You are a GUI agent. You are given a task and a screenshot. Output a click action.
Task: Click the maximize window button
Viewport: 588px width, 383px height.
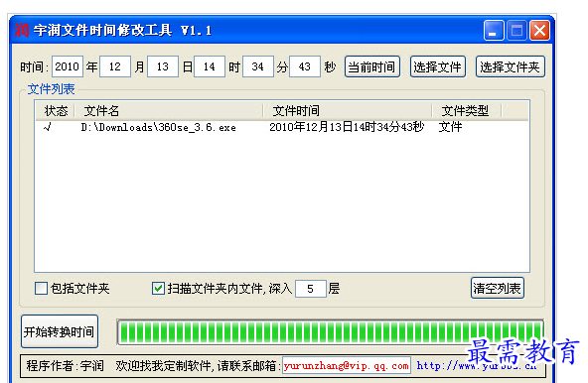tap(516, 31)
